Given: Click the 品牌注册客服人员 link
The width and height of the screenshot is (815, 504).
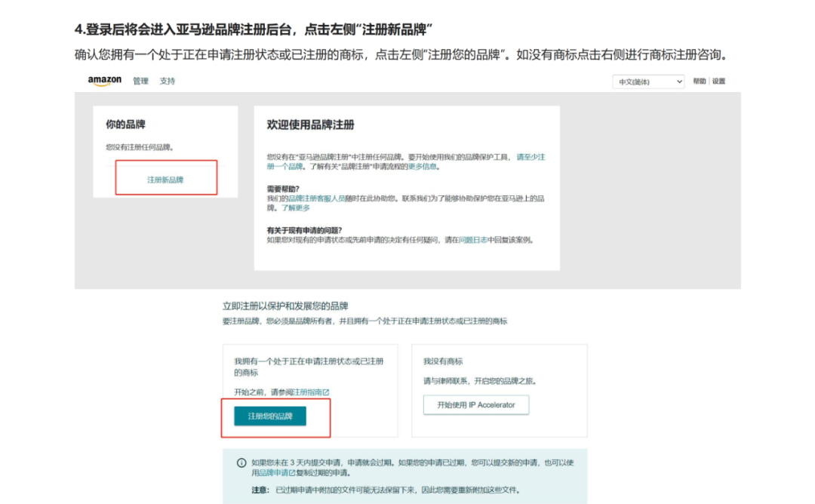Looking at the screenshot, I should [x=316, y=198].
